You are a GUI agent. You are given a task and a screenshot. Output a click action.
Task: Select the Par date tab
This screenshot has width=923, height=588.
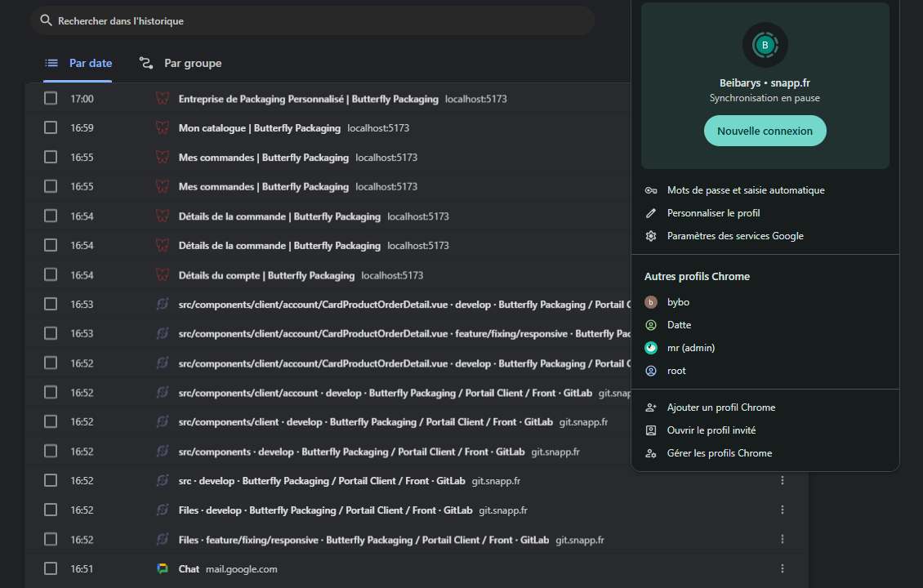coord(78,63)
